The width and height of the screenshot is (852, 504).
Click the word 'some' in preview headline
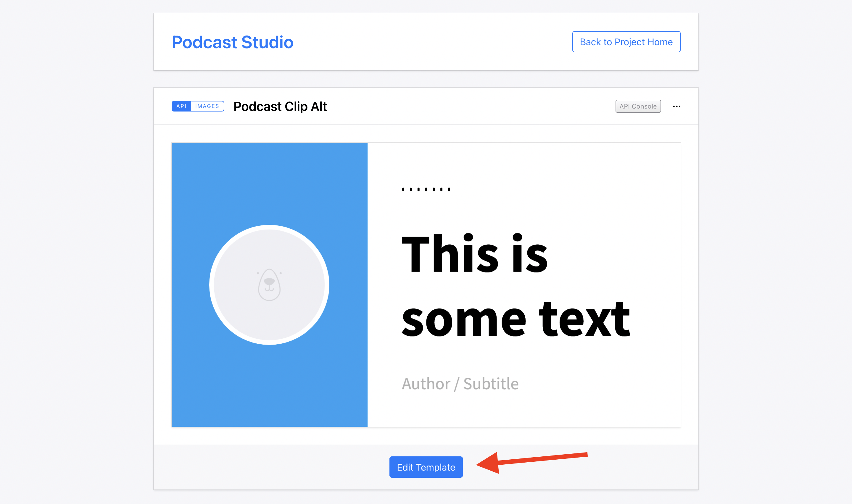coord(464,319)
